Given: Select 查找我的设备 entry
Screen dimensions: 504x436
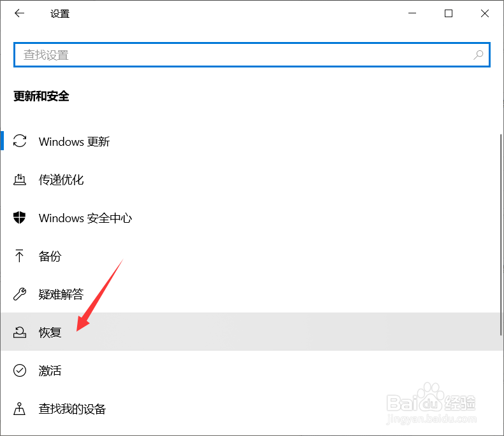Looking at the screenshot, I should [250, 409].
